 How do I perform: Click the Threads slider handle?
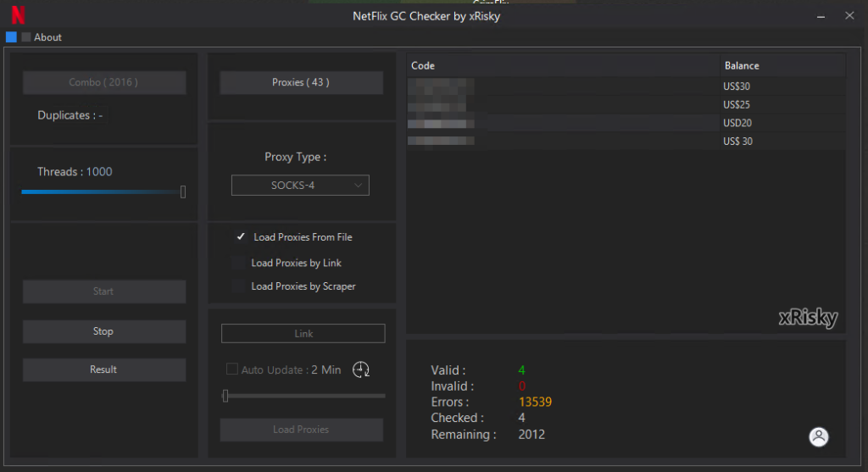coord(183,192)
